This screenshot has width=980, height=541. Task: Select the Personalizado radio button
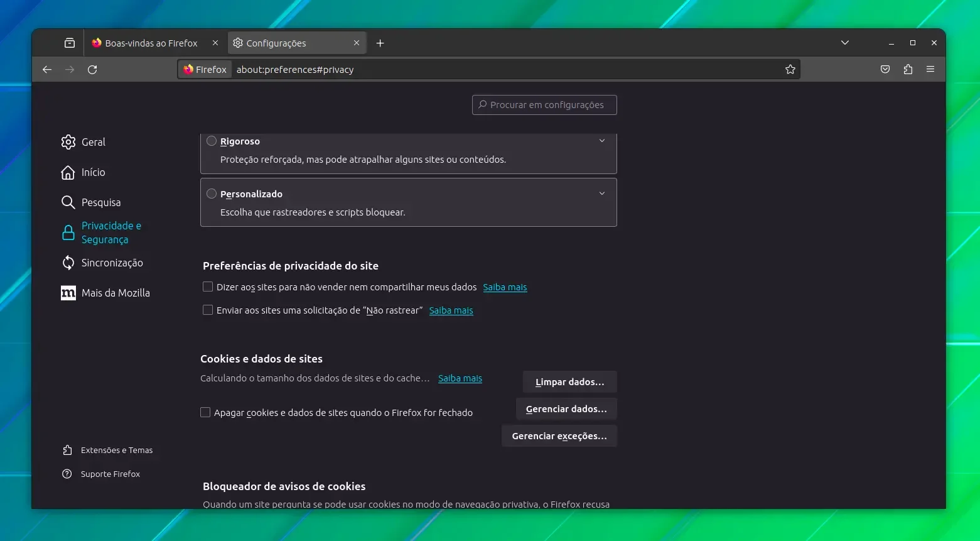click(212, 194)
